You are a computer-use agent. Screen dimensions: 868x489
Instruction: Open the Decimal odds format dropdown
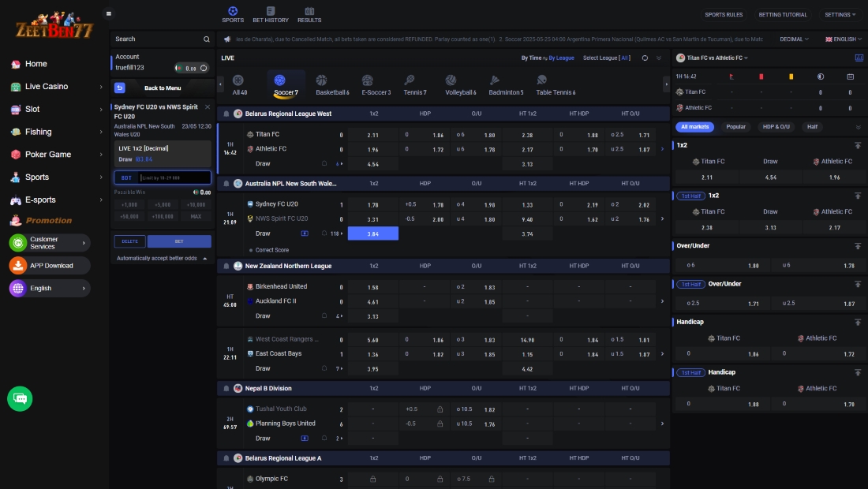coord(794,39)
